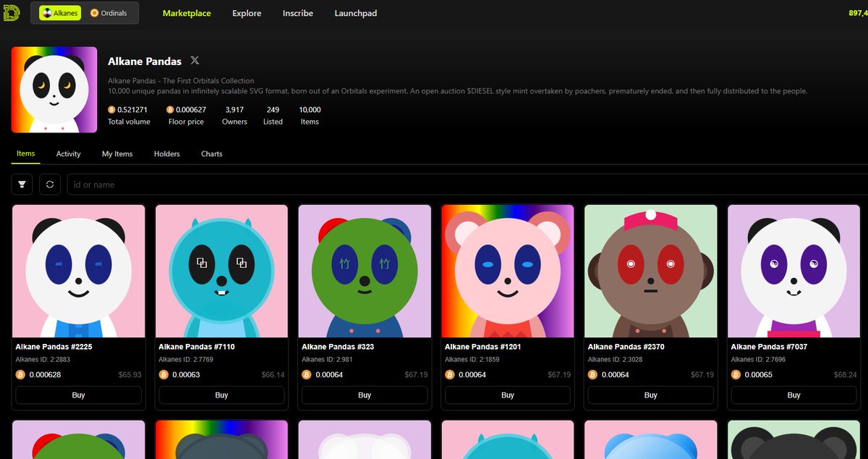Viewport: 868px width, 459px height.
Task: Open Alkane Pandas #7110 image
Action: (x=222, y=271)
